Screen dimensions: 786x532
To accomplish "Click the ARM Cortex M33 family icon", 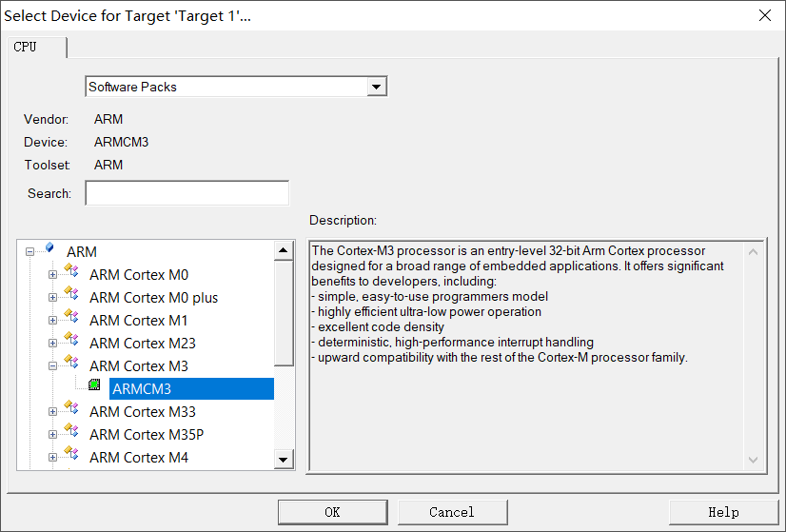I will tap(71, 407).
